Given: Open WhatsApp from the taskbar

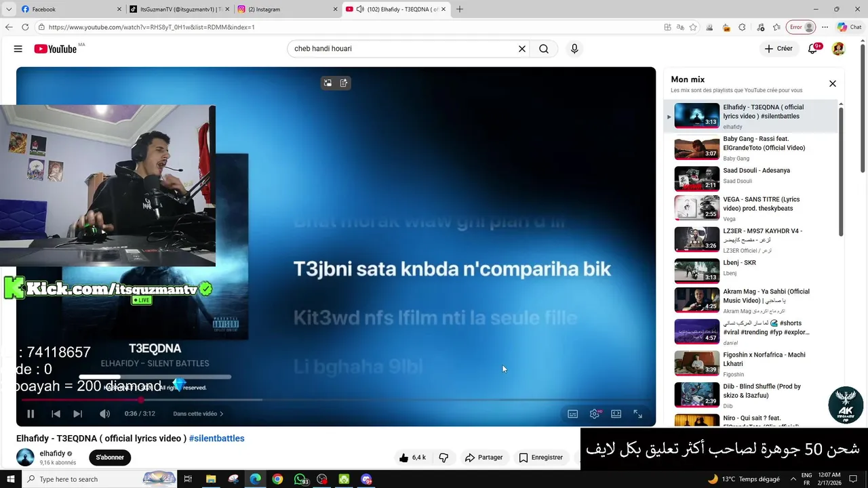Looking at the screenshot, I should 300,479.
